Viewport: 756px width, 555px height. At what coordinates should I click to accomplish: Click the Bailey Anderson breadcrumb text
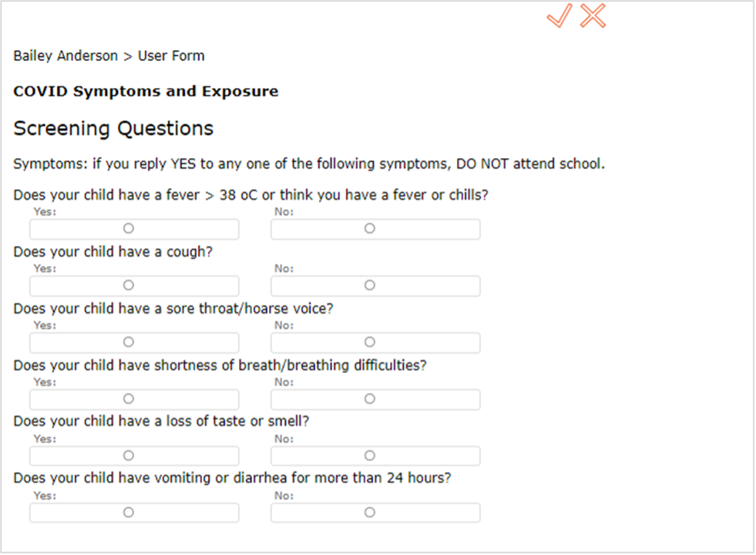tap(66, 56)
